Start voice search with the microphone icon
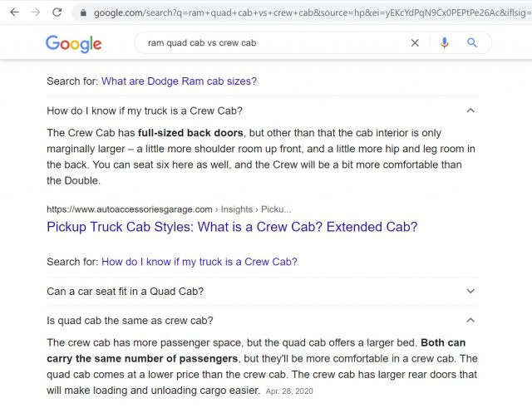Screen dimensions: 532x408 point(444,43)
